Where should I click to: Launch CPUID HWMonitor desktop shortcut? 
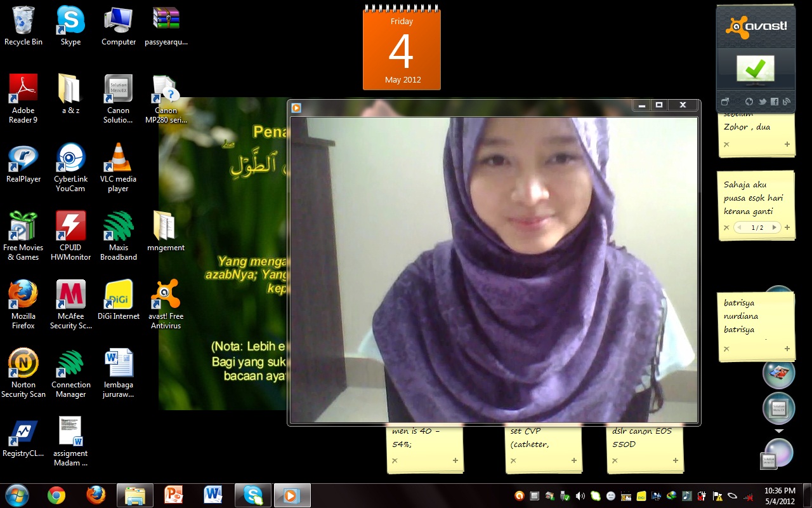(70, 236)
